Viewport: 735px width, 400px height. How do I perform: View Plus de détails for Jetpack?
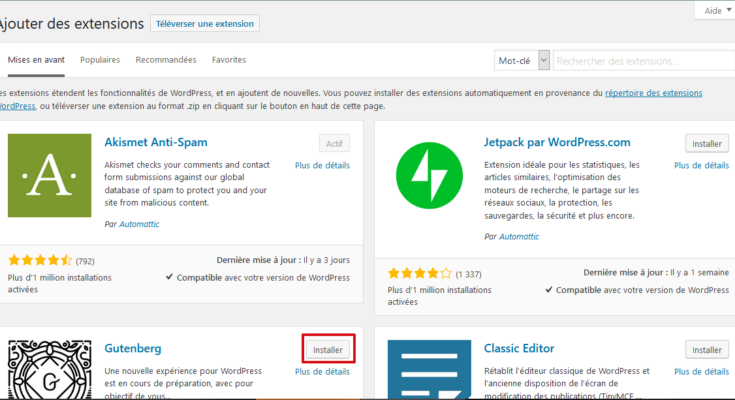(701, 165)
